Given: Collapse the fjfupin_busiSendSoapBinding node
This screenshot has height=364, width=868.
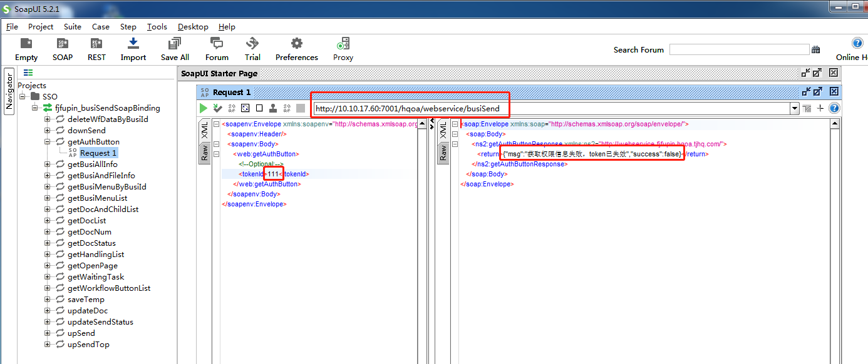Looking at the screenshot, I should click(x=35, y=108).
